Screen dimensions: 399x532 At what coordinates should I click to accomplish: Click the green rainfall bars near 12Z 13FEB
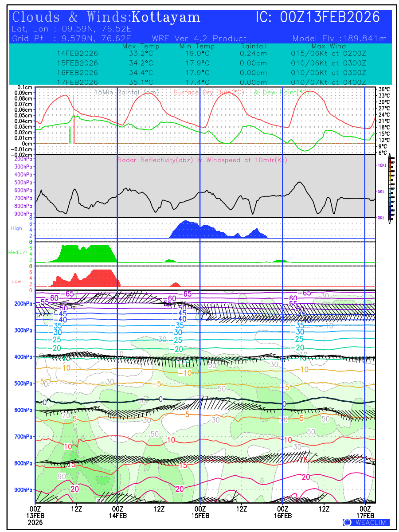pos(70,135)
